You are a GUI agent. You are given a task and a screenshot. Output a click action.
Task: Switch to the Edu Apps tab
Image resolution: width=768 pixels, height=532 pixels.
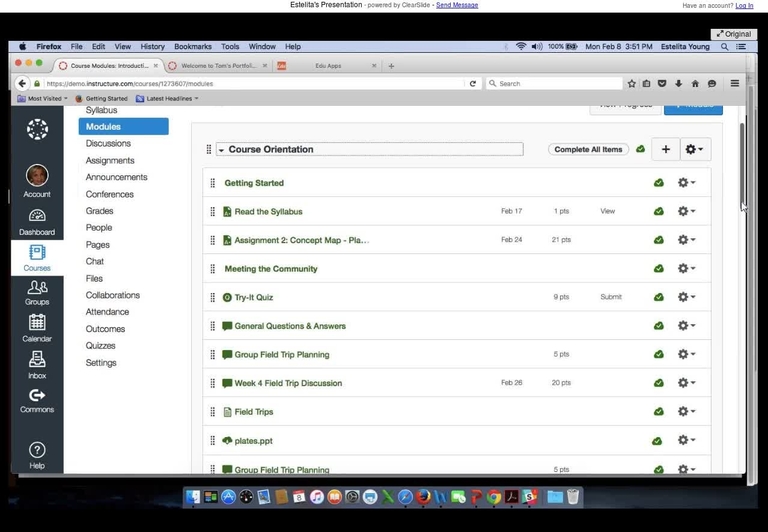(327, 66)
